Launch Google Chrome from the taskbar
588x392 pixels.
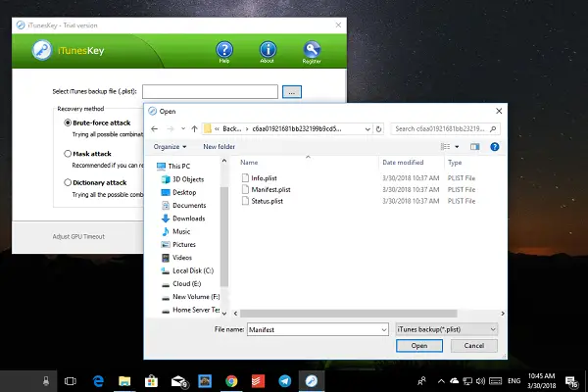pyautogui.click(x=231, y=381)
